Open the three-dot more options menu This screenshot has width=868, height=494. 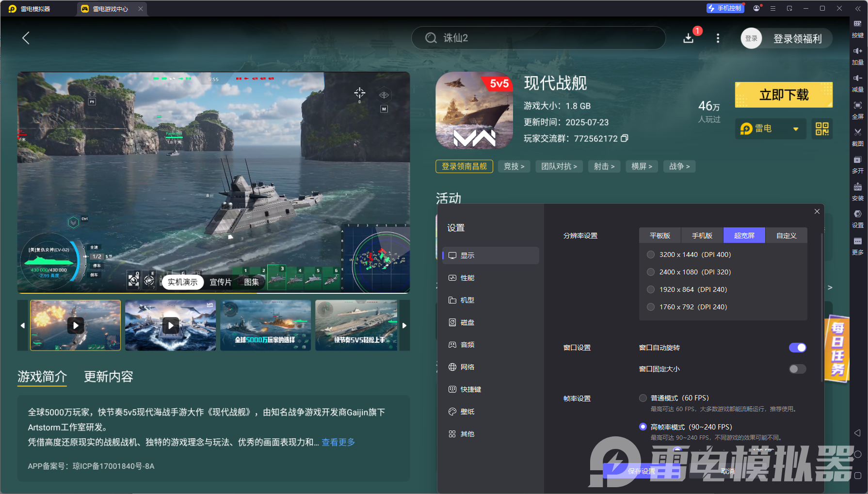click(x=718, y=38)
